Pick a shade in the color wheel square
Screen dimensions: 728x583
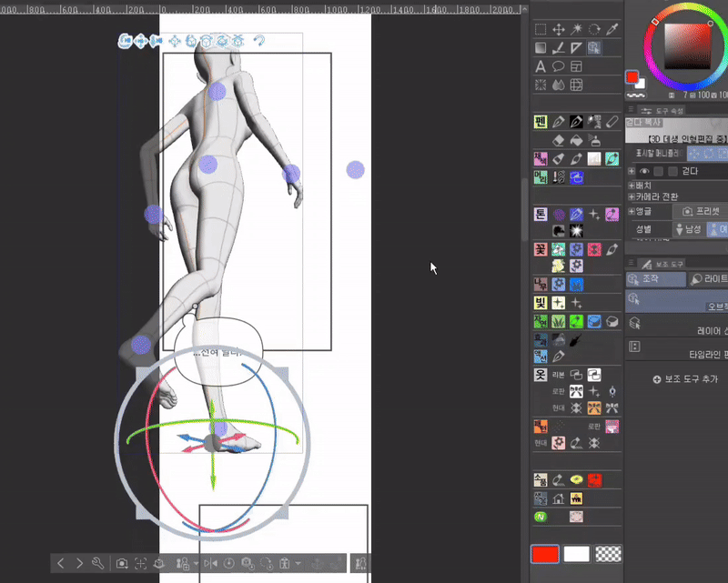pos(688,46)
